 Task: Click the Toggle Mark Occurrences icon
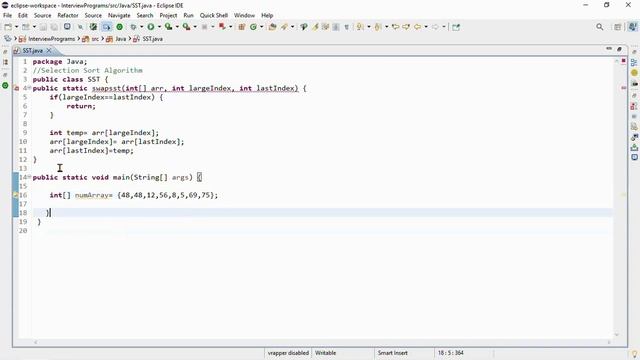[315, 27]
